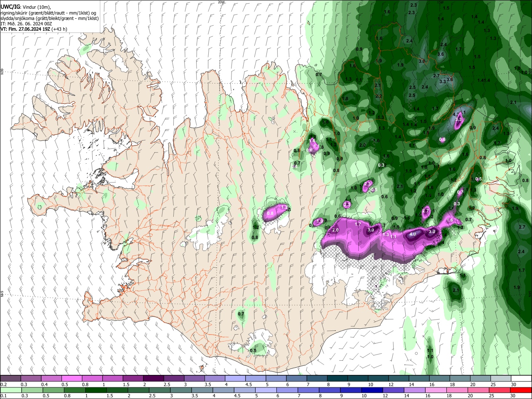Click the '20W' longitude label at map top
Screen dimensions: 532x399
pos(221,2)
